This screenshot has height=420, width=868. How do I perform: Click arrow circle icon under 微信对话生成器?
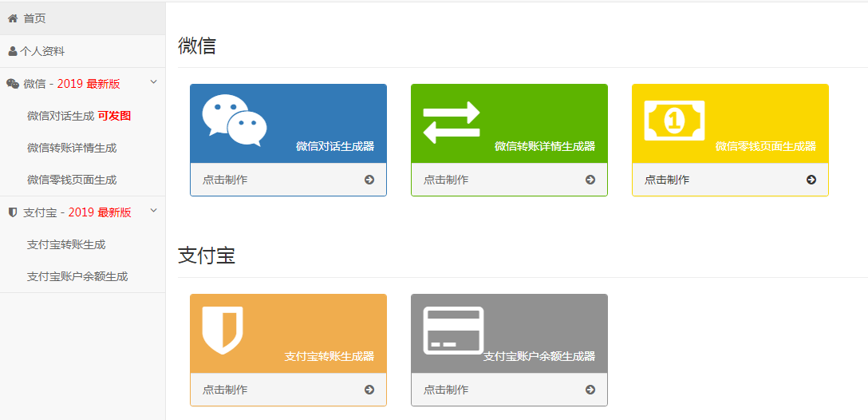[369, 180]
